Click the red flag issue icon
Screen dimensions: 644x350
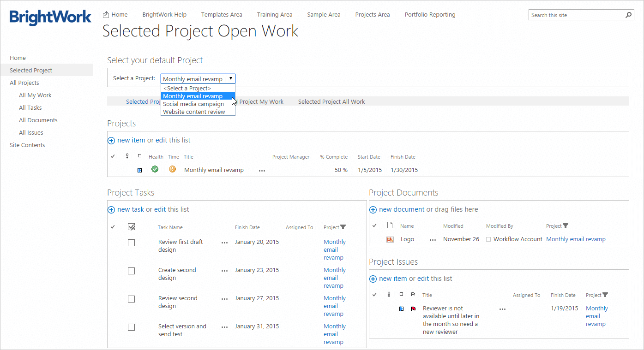[x=413, y=308]
